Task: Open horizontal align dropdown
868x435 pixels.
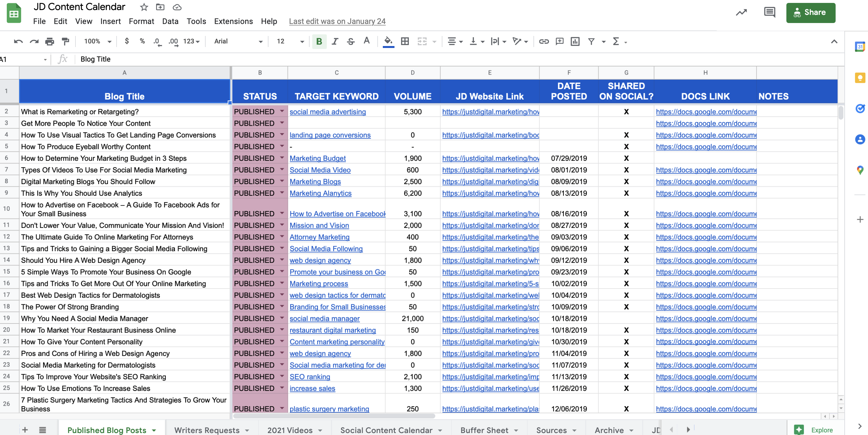Action: 455,41
